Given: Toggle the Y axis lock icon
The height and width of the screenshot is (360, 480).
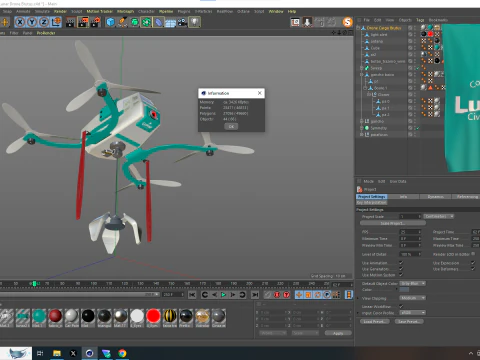Looking at the screenshot, I should 32,22.
